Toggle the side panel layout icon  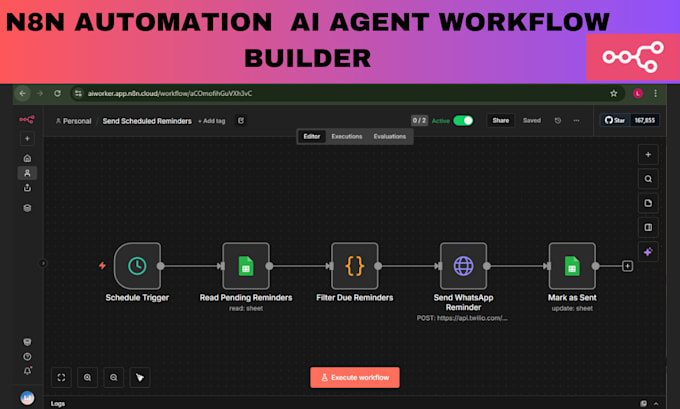648,228
